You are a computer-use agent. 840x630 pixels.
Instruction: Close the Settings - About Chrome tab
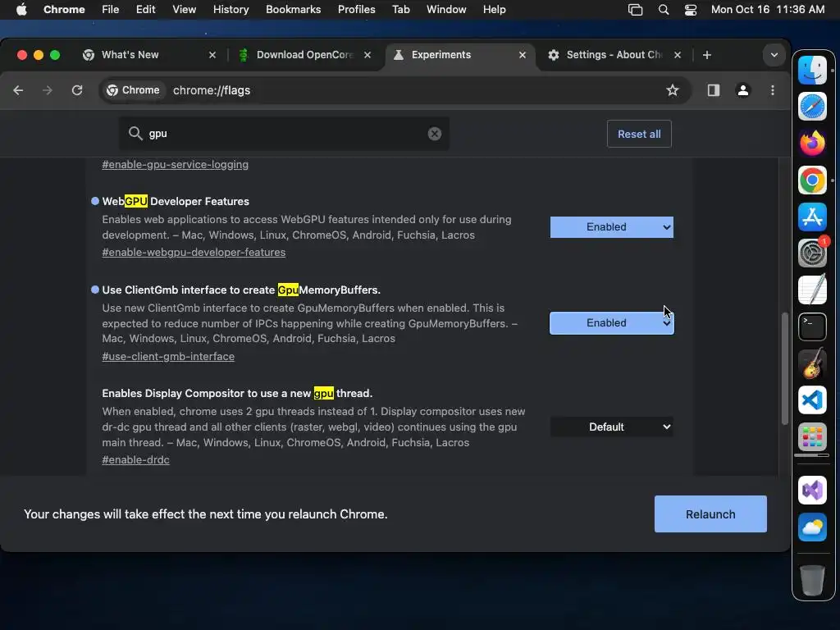pyautogui.click(x=677, y=55)
